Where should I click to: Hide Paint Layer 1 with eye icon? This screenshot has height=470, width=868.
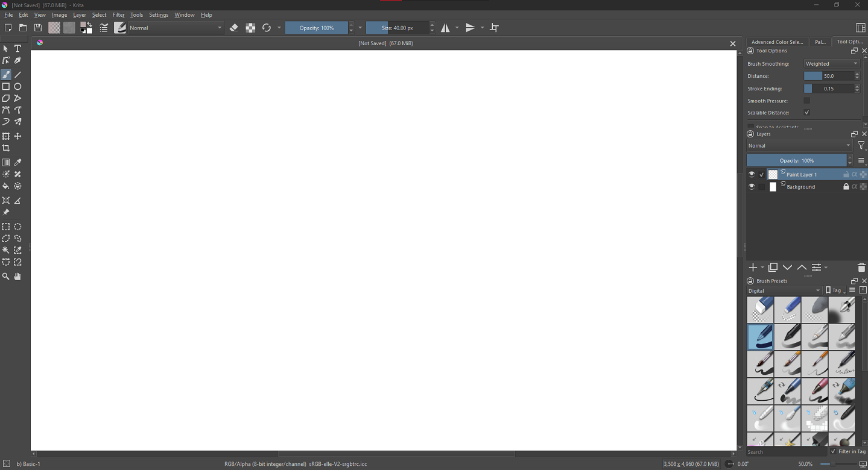pyautogui.click(x=752, y=175)
